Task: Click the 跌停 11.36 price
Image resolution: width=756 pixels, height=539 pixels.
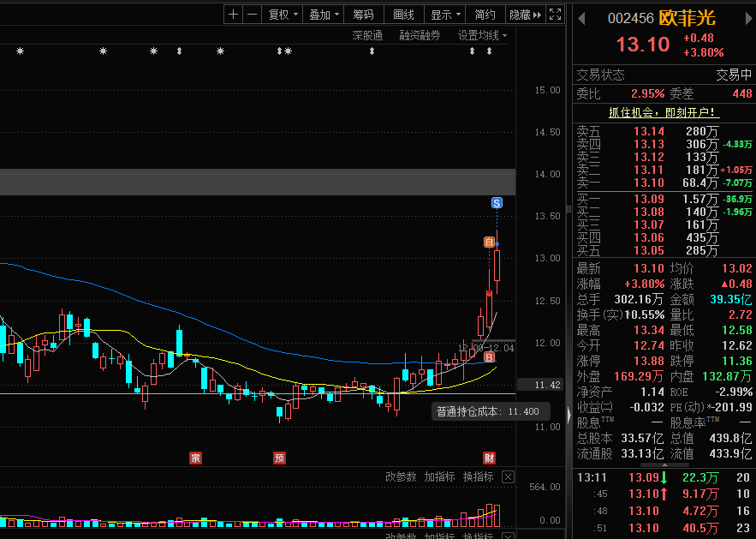Action: (736, 361)
